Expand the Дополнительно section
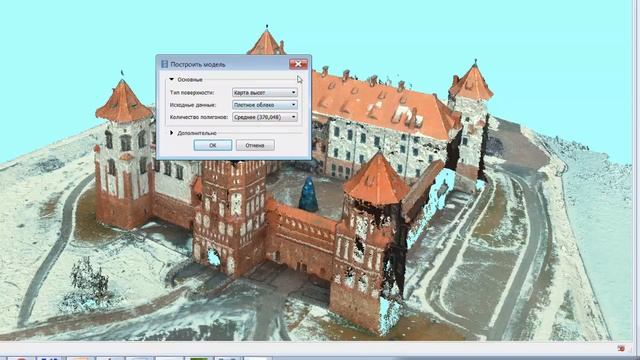The image size is (640, 360). coord(172,133)
